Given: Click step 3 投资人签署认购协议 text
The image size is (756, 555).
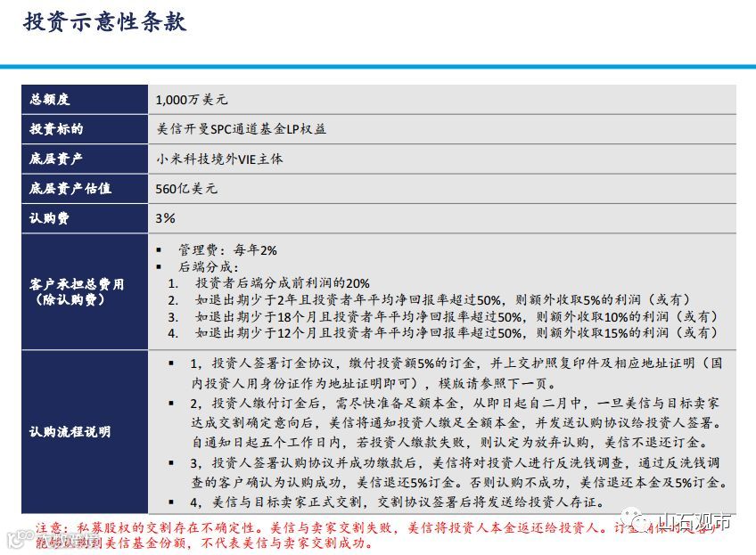Looking at the screenshot, I should (458, 473).
